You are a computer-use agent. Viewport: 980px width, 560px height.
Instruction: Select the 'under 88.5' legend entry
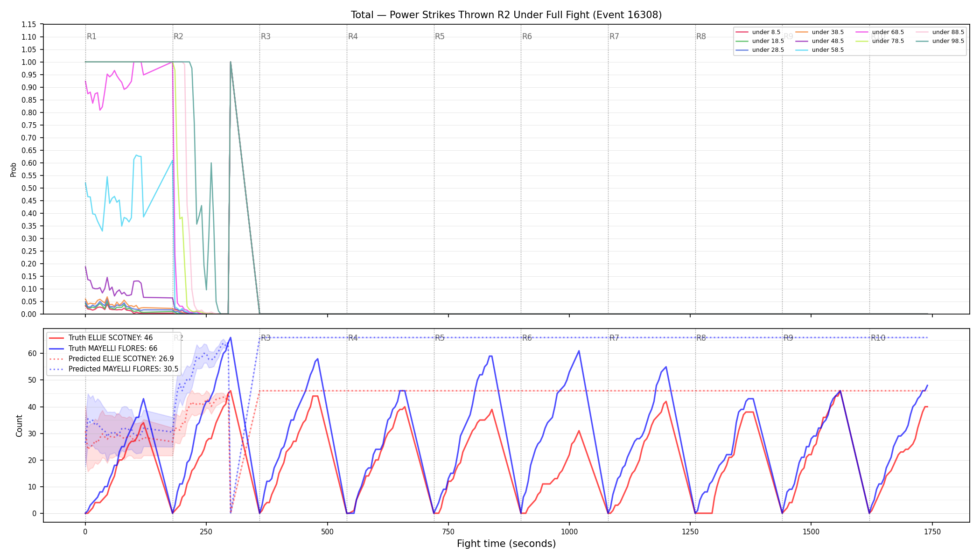(940, 32)
